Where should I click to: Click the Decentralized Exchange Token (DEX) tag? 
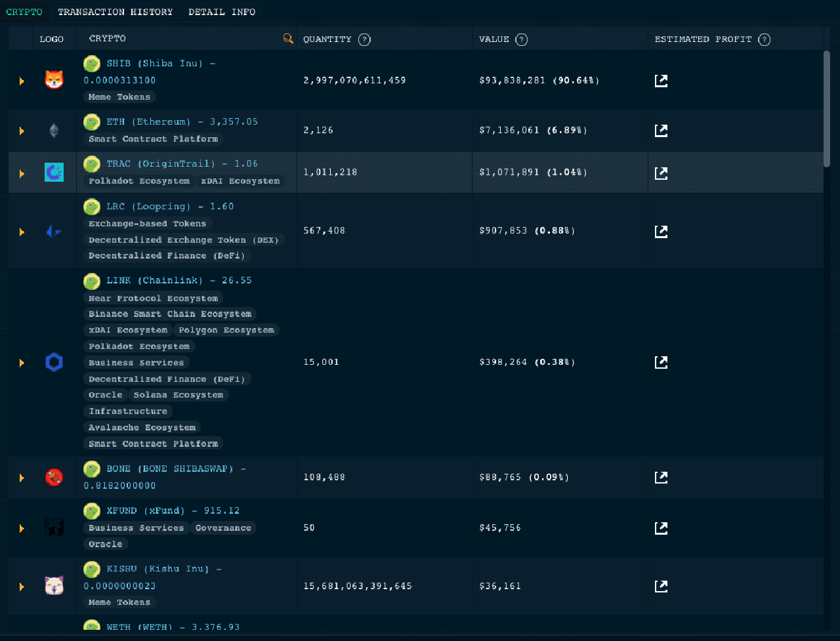click(x=184, y=240)
